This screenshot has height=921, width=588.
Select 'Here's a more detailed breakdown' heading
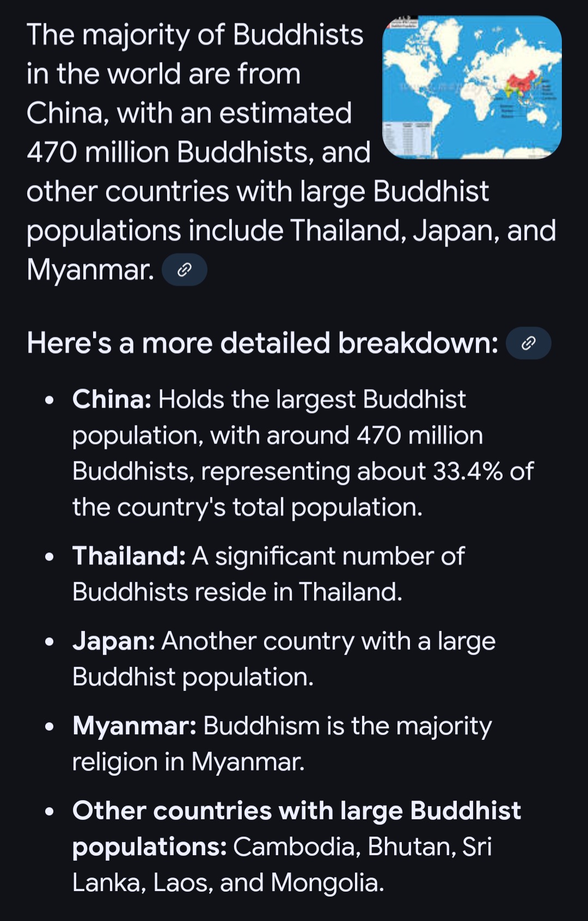[262, 343]
